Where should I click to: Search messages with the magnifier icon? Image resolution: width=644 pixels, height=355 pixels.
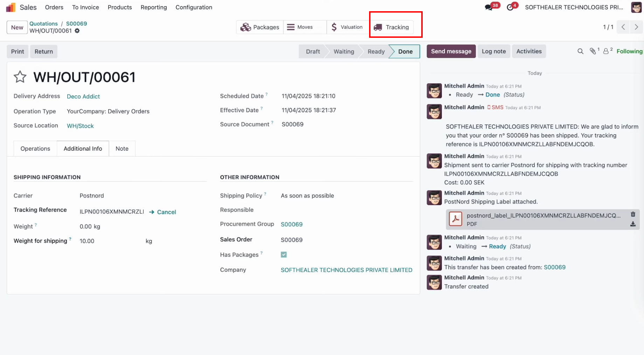pos(580,51)
